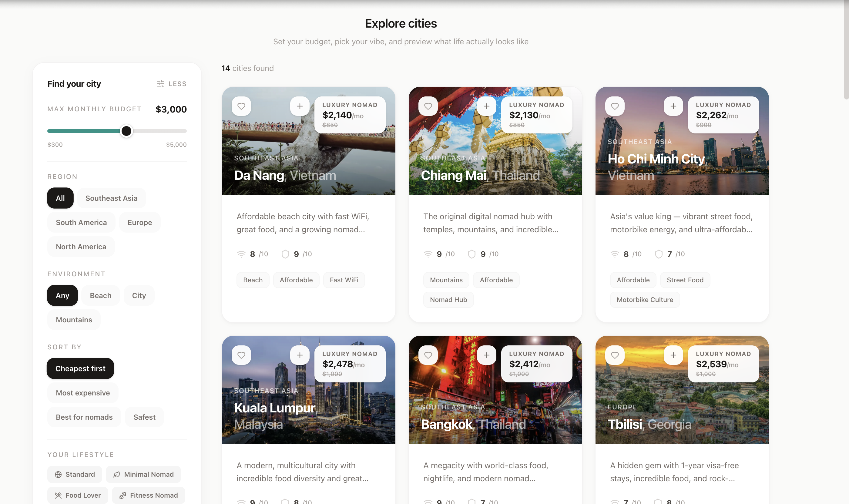Screen dimensions: 849x504
Task: Click the Motorbike Culture tag
Action: pos(645,300)
